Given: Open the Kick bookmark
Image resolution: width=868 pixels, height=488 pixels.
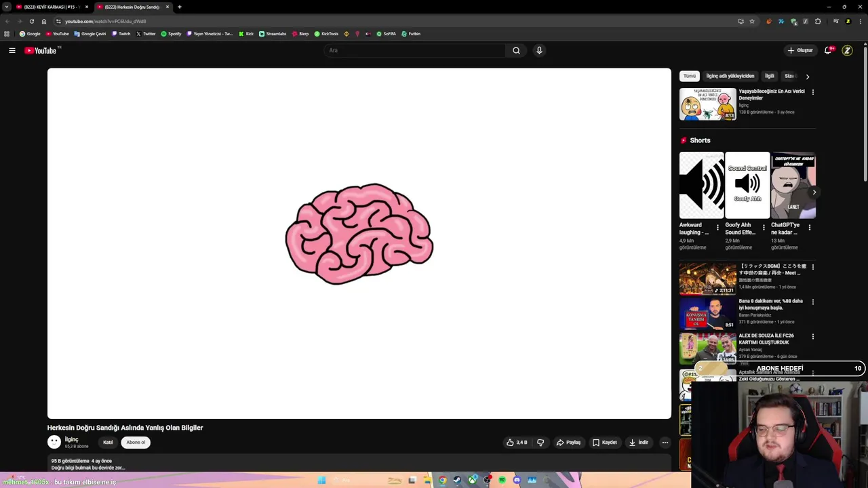Looking at the screenshot, I should pyautogui.click(x=246, y=34).
